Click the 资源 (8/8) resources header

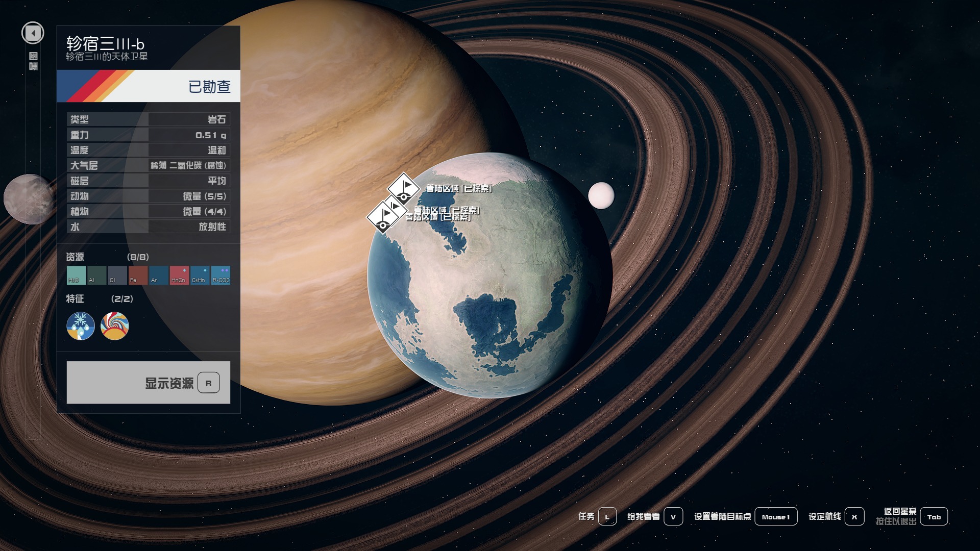pos(108,257)
